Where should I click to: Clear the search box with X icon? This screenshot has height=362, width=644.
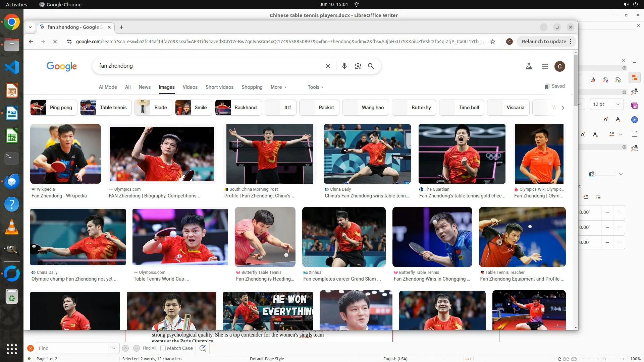328,66
